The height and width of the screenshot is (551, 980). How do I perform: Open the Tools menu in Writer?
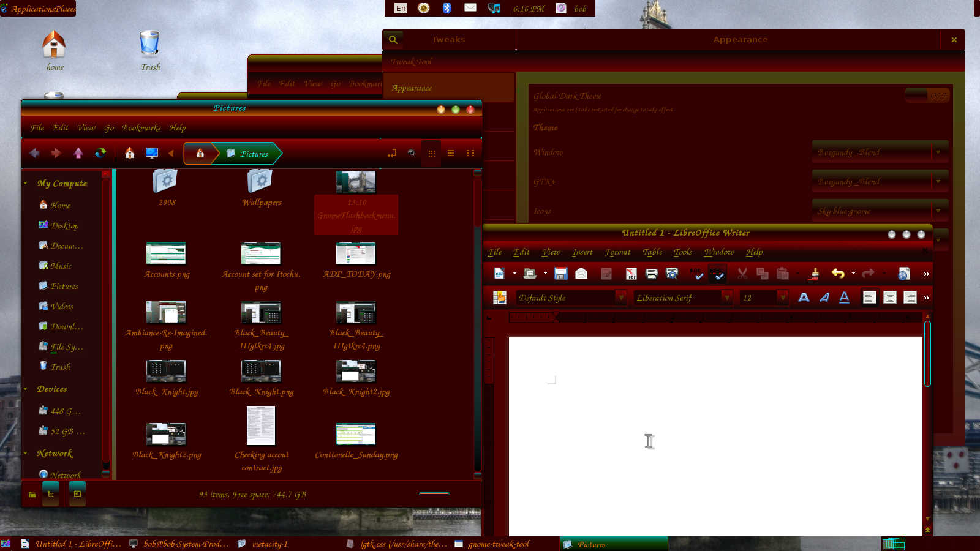tap(682, 252)
